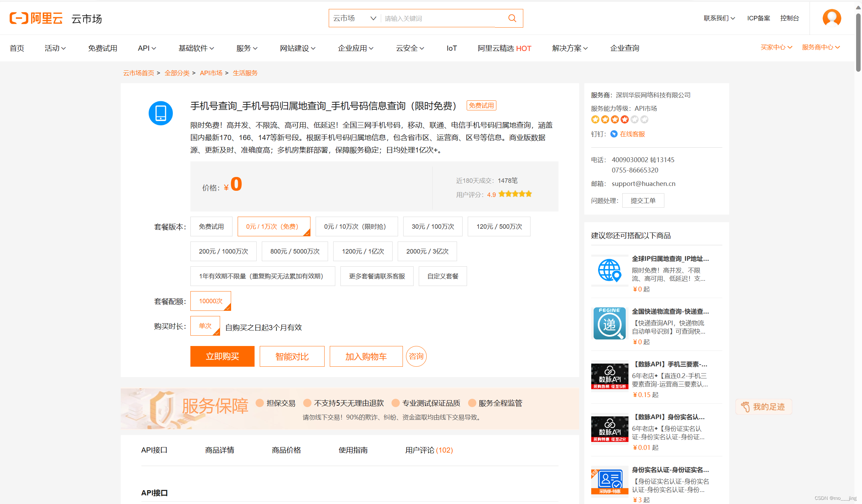Image resolution: width=862 pixels, height=504 pixels.
Task: Open the global IP lookup product thumbnail
Action: click(609, 270)
